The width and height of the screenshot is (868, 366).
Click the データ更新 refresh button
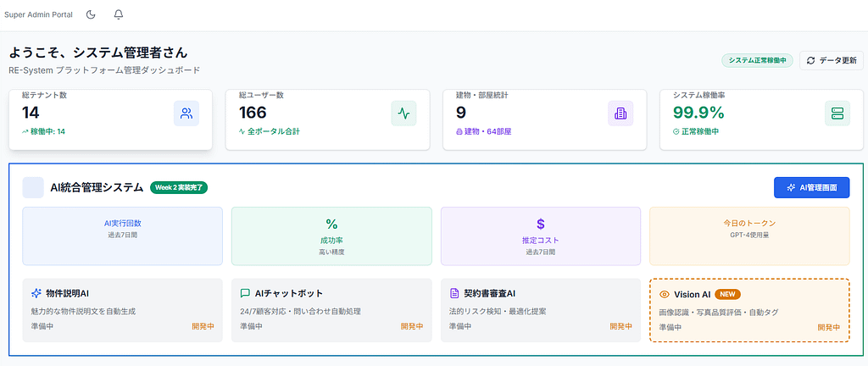(x=831, y=60)
